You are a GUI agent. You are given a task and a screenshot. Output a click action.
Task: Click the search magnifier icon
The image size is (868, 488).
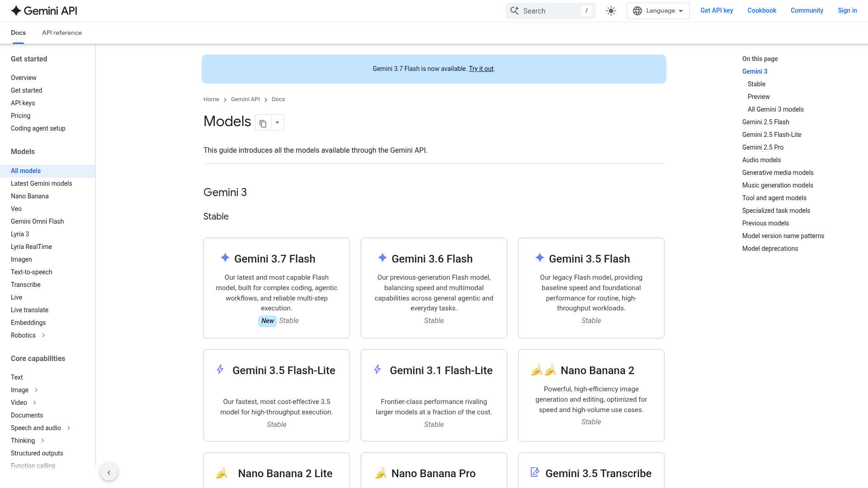514,11
